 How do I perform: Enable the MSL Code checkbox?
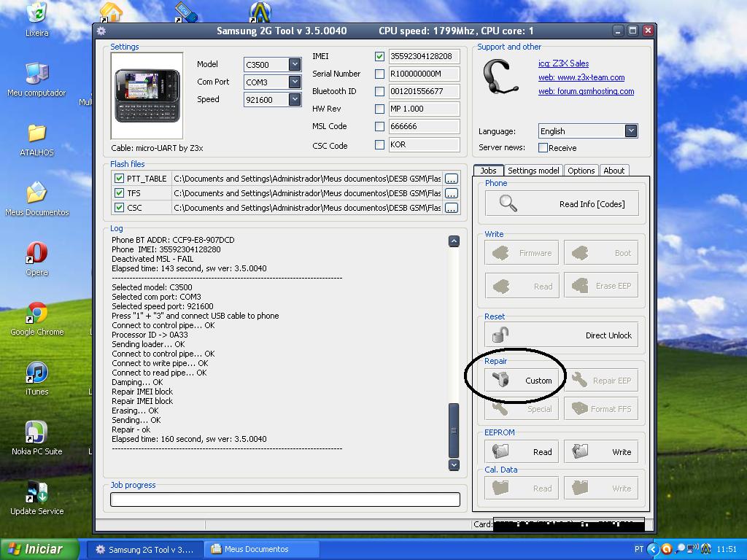tap(379, 127)
